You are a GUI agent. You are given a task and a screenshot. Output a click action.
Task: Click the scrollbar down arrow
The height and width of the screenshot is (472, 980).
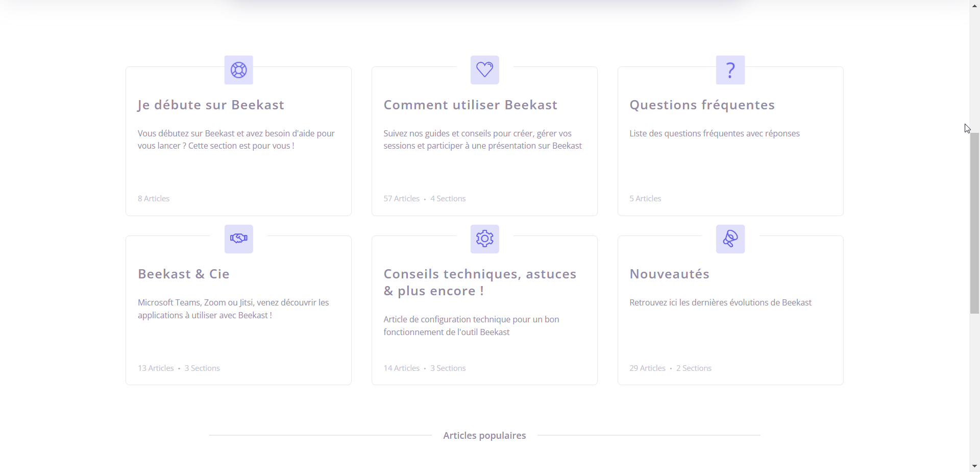point(974,466)
